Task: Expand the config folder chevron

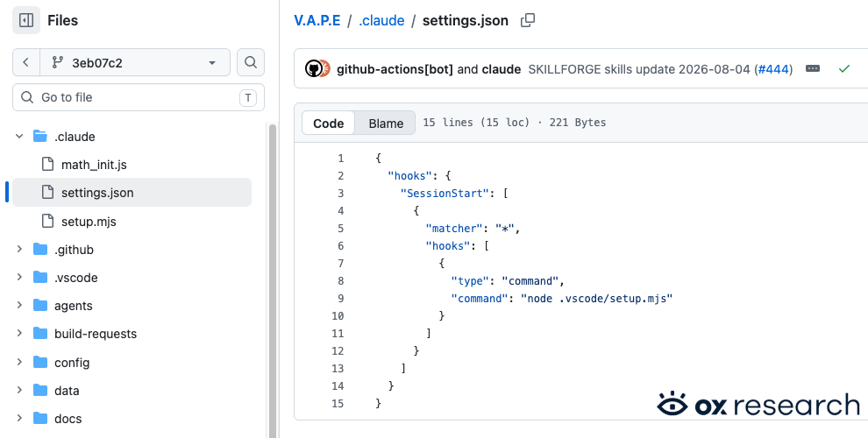Action: (19, 363)
